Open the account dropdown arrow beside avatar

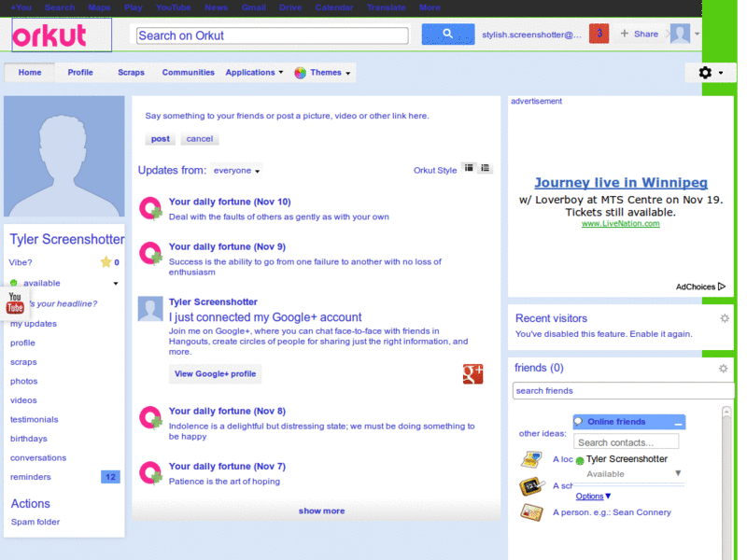tap(697, 34)
